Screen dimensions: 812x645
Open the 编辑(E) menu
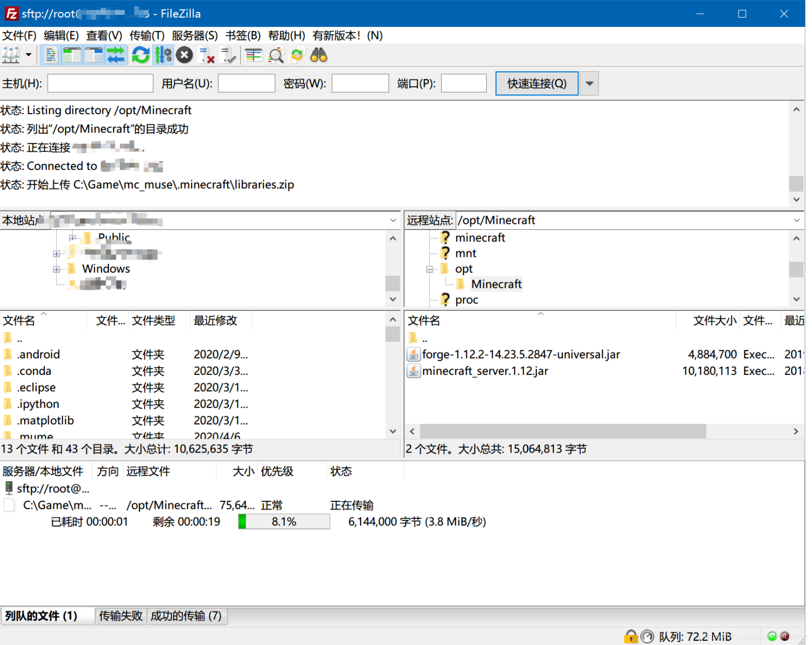[x=61, y=35]
